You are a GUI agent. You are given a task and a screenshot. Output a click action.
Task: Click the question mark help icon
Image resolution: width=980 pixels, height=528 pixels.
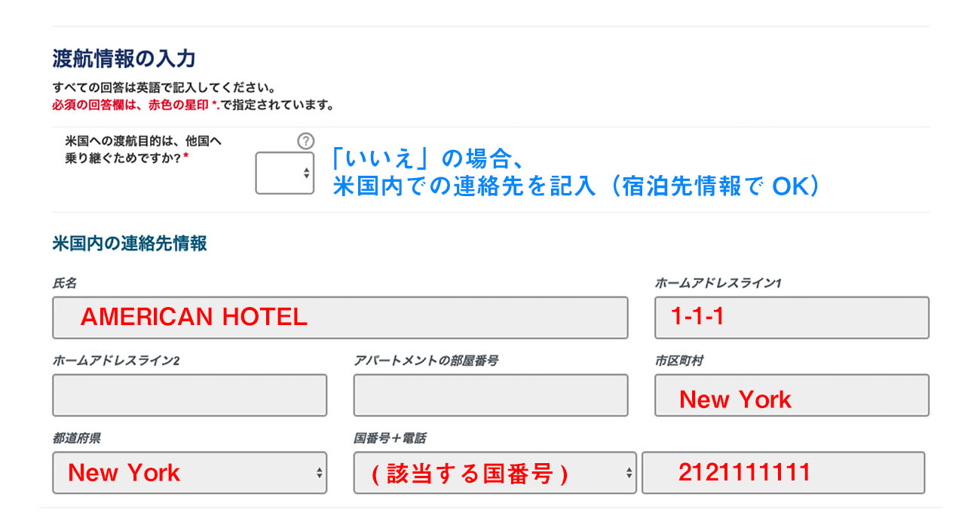point(305,141)
